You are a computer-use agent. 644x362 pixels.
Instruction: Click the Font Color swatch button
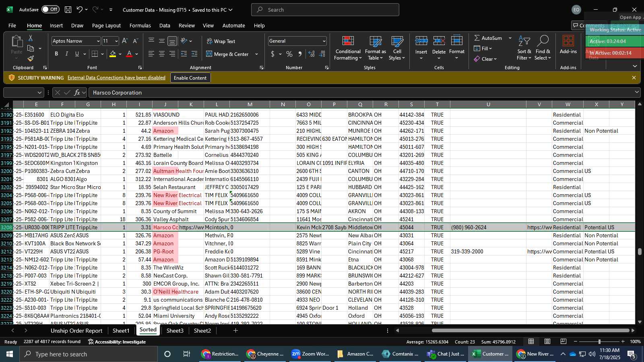(129, 54)
